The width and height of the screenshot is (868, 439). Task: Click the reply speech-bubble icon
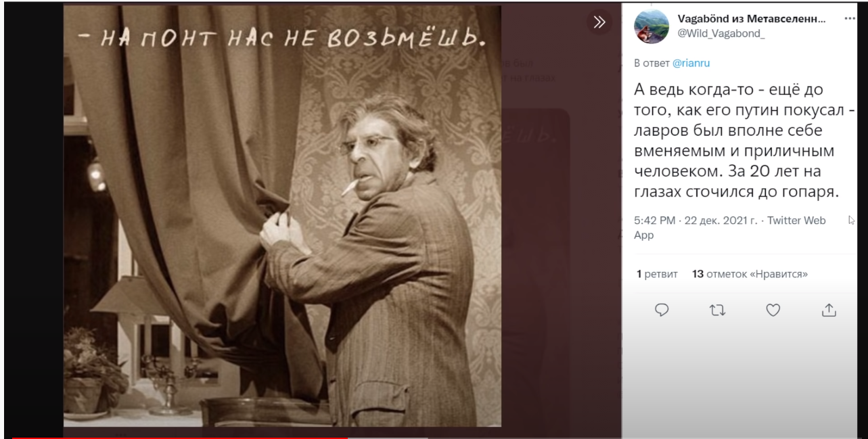662,310
